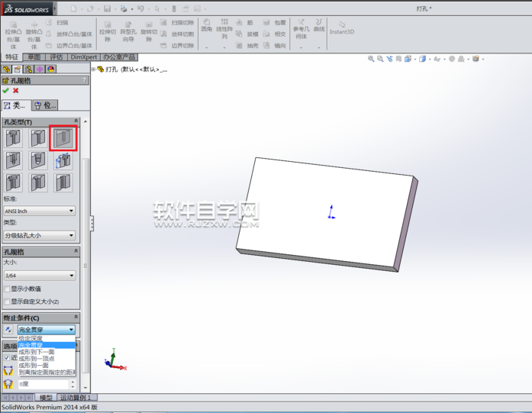The height and width of the screenshot is (413, 532).
Task: Open the 3/64 size dropdown
Action: tap(40, 276)
